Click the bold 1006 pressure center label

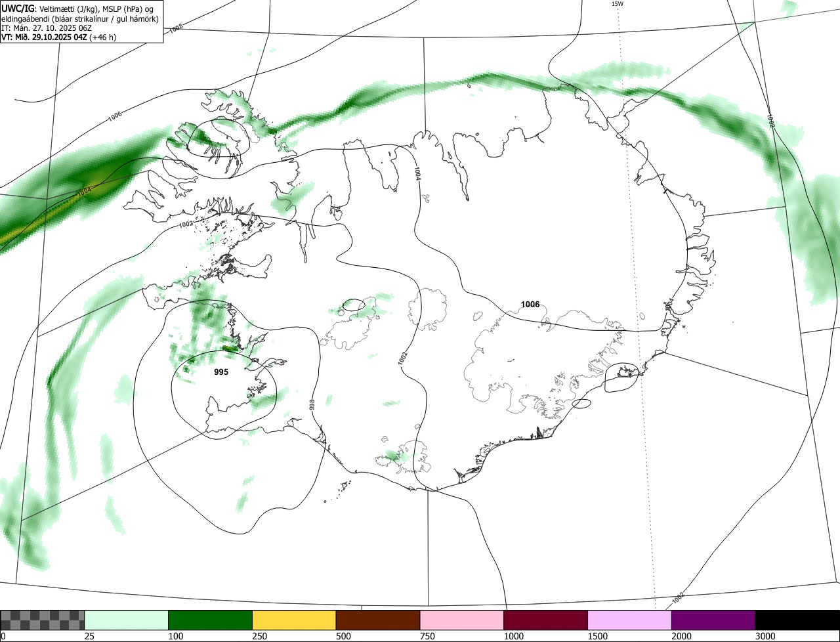coord(530,304)
